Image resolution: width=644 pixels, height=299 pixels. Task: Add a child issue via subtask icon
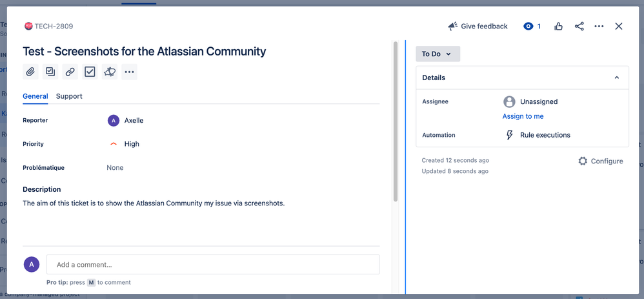50,72
